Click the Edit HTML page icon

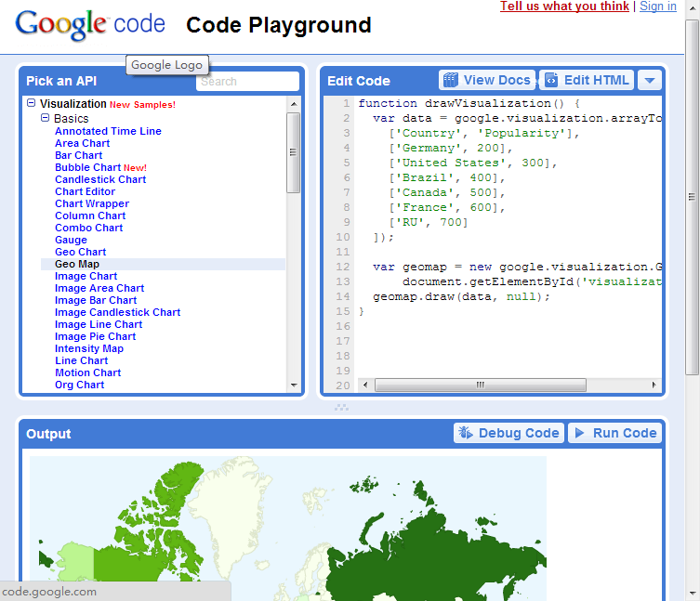tap(551, 80)
